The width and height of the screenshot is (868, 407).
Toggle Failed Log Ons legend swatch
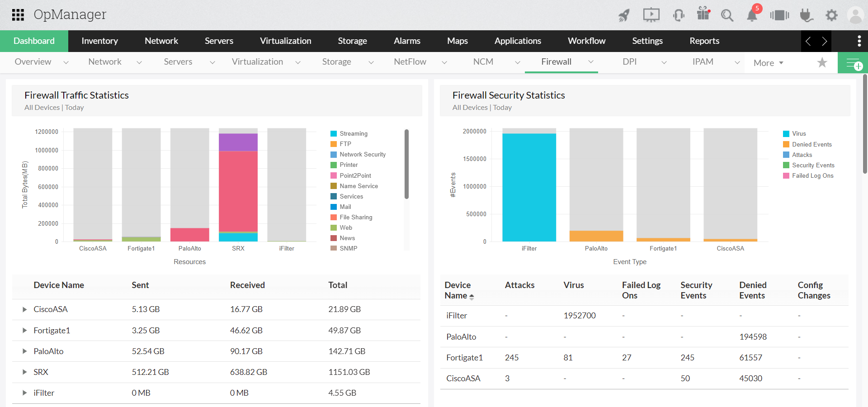point(786,175)
